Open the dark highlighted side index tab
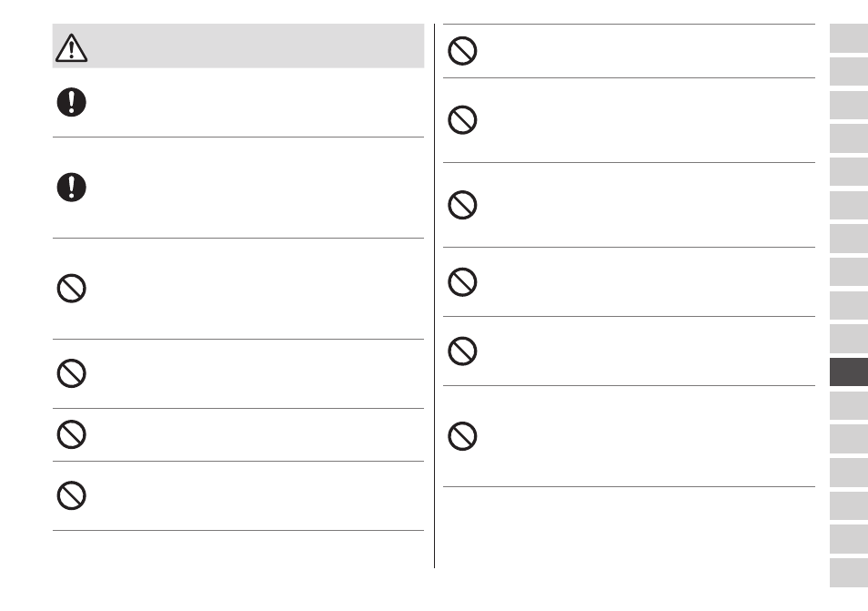Viewport: 868px width, 611px height. [x=849, y=372]
